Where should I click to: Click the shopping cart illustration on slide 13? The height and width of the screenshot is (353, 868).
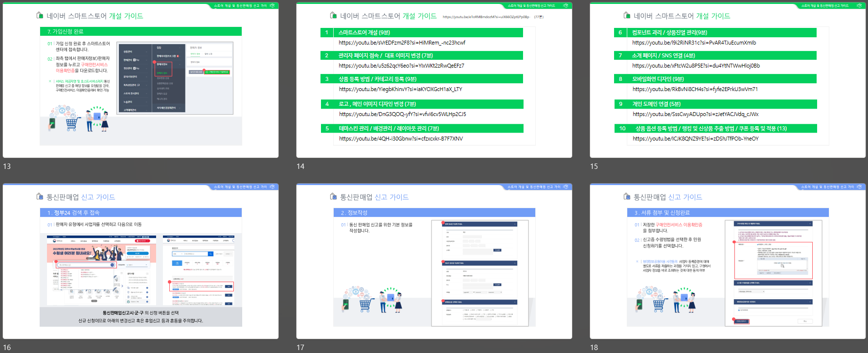(72, 122)
